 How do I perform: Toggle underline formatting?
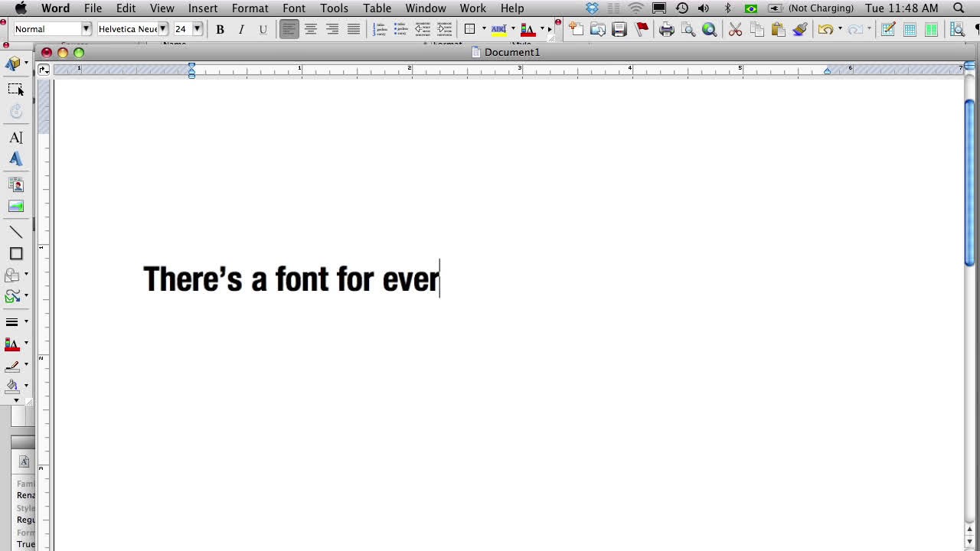point(263,29)
